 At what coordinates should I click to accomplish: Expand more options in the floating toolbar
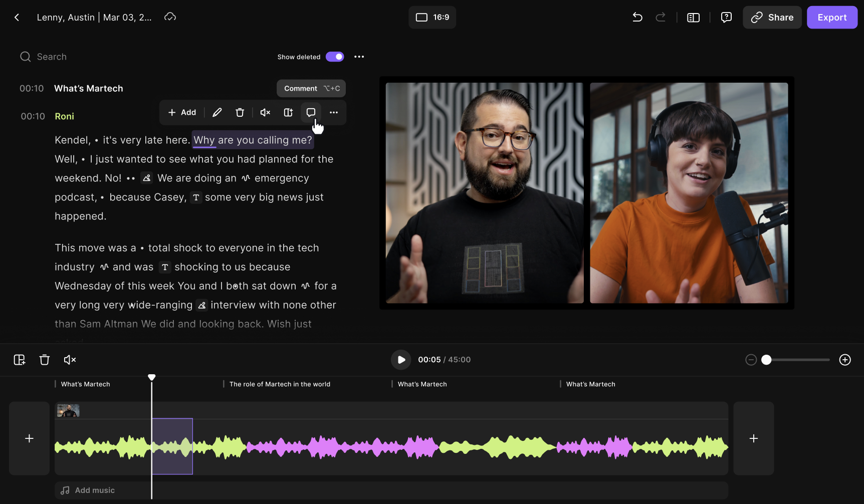(334, 113)
